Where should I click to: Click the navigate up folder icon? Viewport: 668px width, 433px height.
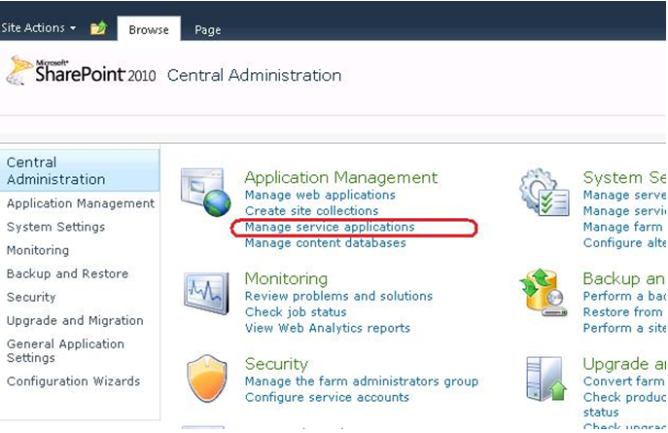(x=98, y=28)
